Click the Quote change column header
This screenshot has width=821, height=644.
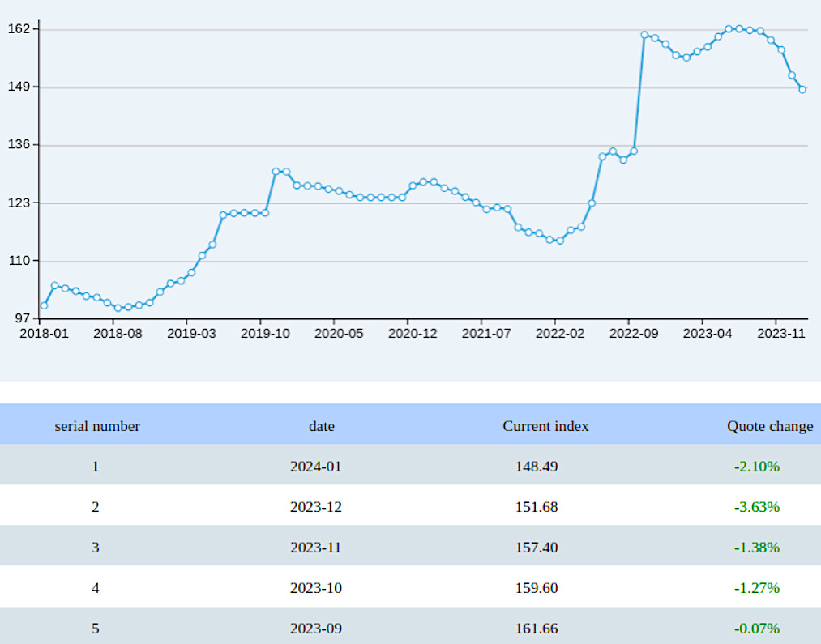pos(768,425)
